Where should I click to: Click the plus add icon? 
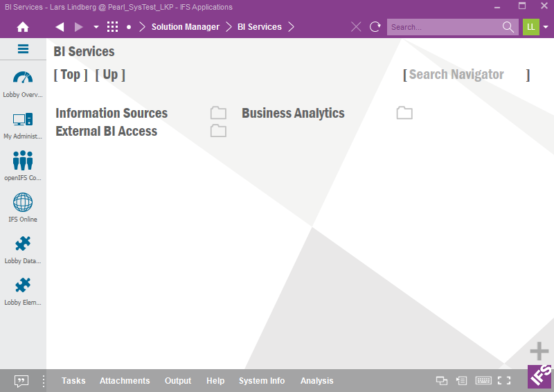point(539,351)
